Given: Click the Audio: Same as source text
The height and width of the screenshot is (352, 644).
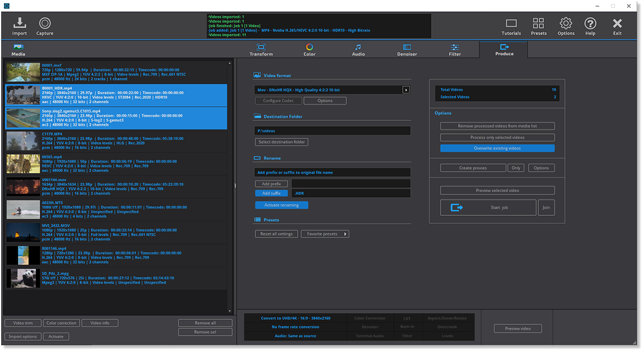Looking at the screenshot, I should point(295,336).
